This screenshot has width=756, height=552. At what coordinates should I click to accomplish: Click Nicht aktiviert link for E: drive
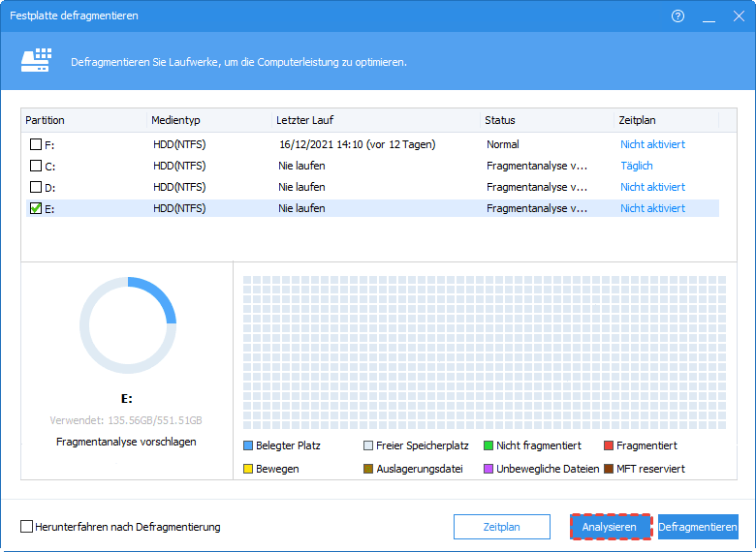(x=652, y=208)
